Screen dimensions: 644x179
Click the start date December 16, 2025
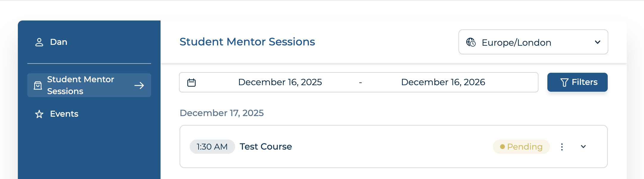coord(280,82)
